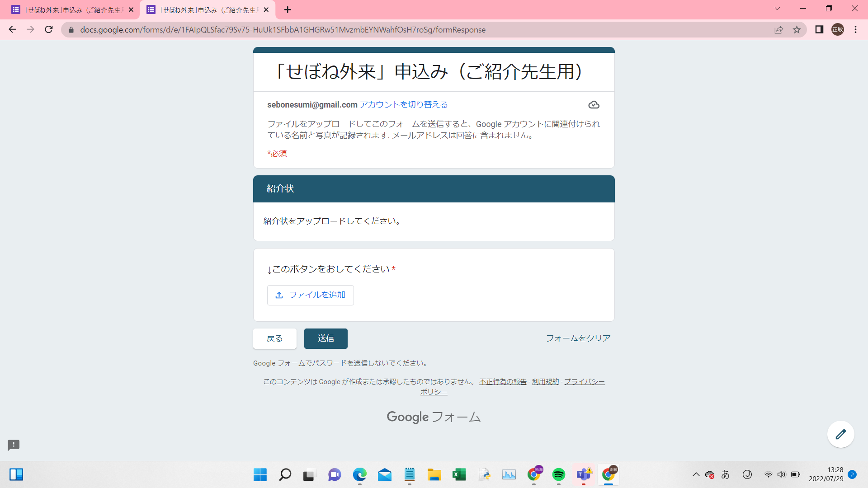Viewport: 868px width, 488px height.
Task: Share this page icon in address bar
Action: click(x=778, y=30)
